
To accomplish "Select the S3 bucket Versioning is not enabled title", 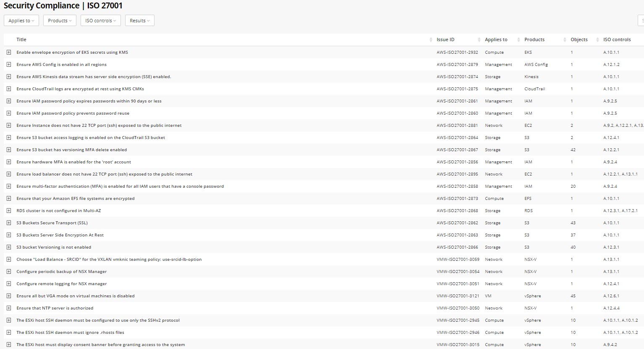I will coord(54,247).
